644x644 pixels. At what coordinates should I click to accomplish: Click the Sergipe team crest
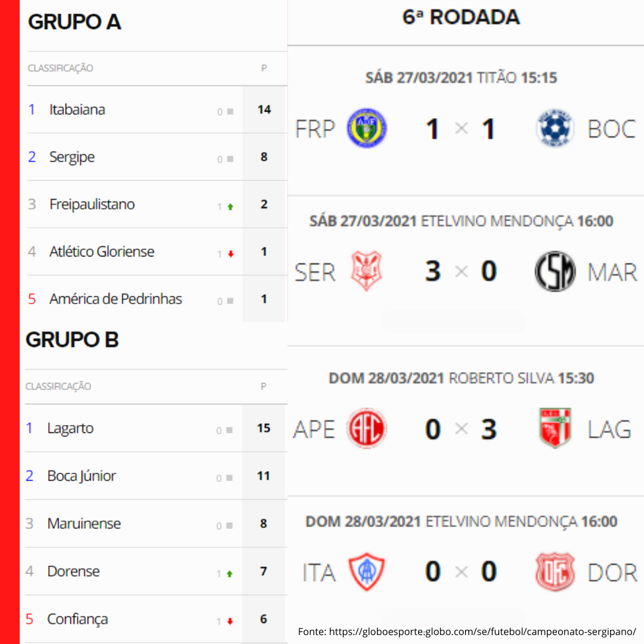click(x=367, y=271)
